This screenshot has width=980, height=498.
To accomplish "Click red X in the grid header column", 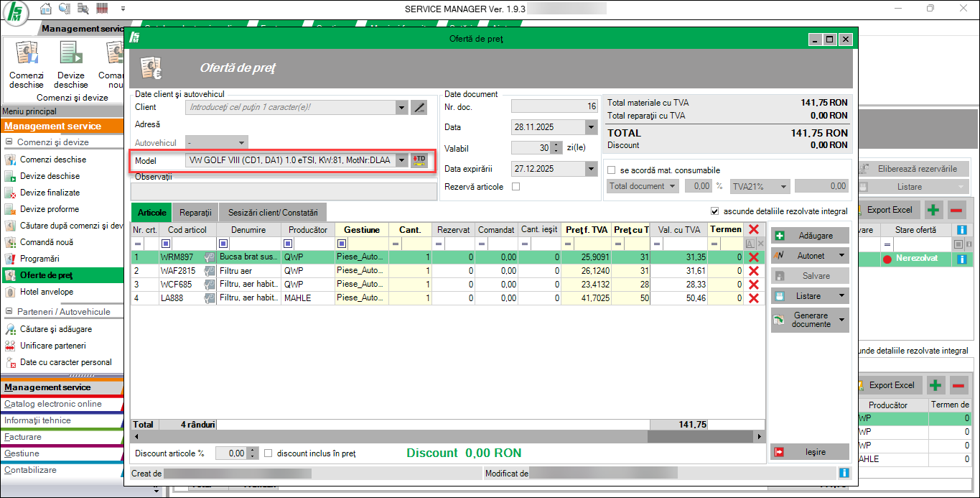I will click(x=753, y=229).
